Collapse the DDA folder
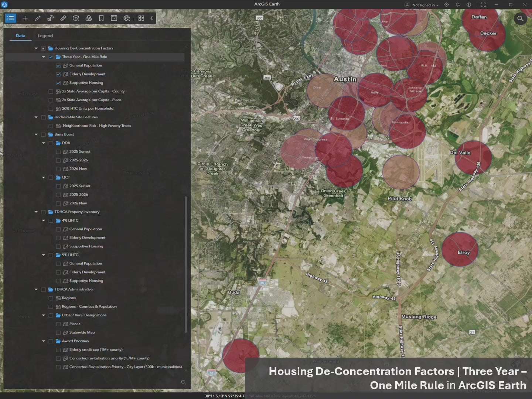Screen dimensions: 532x399 [43, 143]
